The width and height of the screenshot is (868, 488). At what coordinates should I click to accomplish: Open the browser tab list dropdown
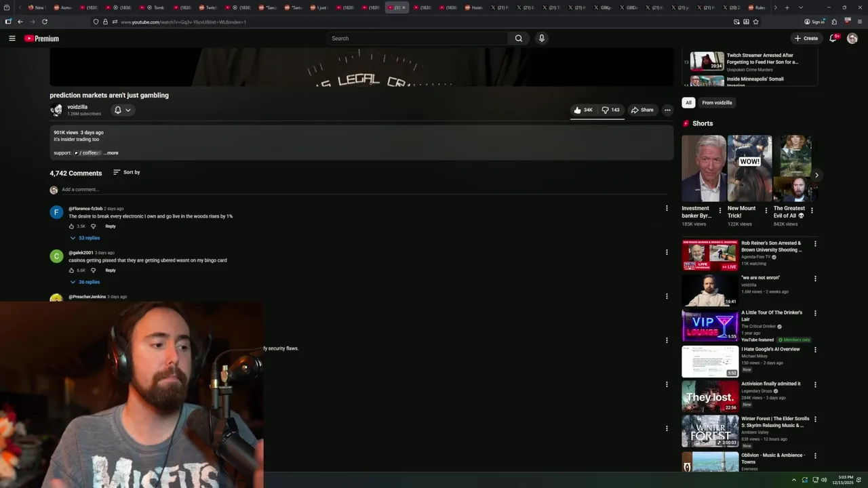point(801,7)
